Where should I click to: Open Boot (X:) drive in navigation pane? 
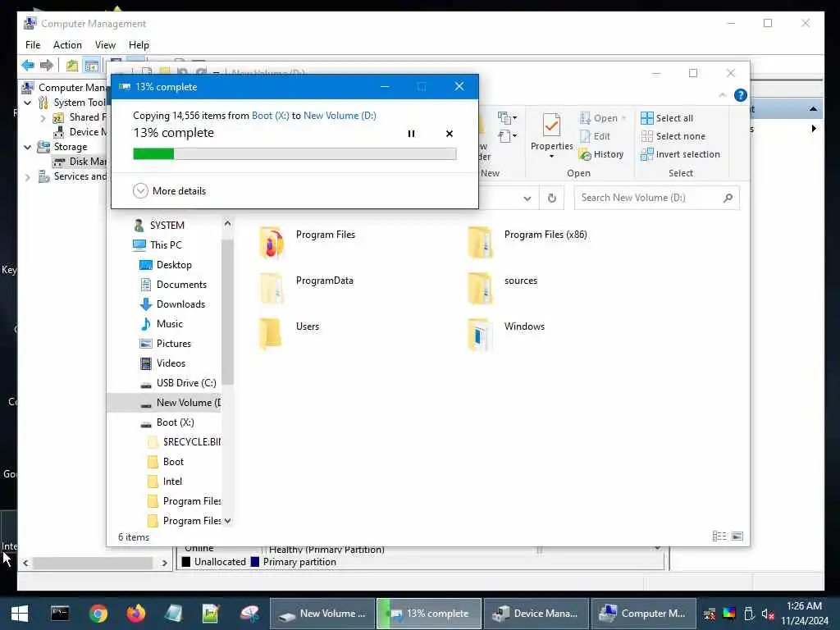click(167, 422)
